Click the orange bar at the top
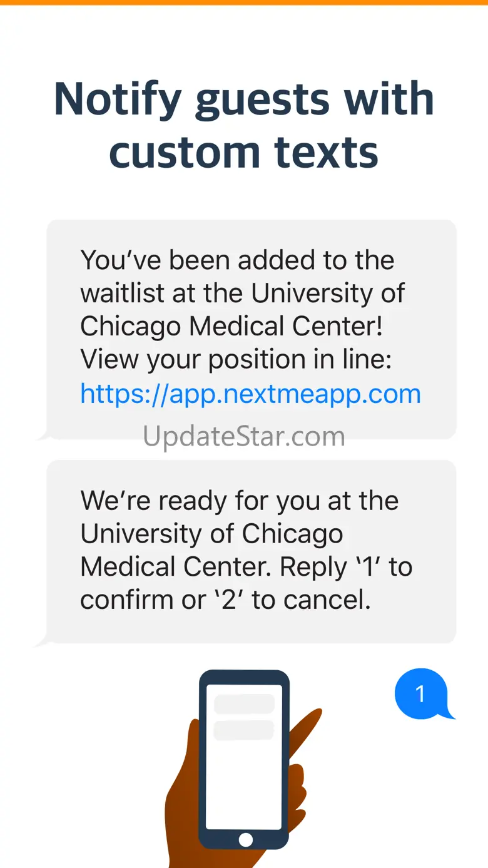The image size is (488, 868). [x=244, y=3]
